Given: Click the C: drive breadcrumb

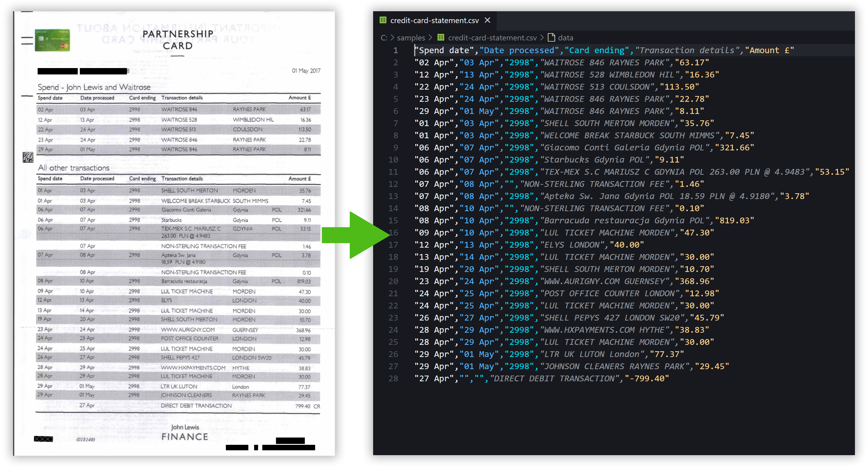Looking at the screenshot, I should coord(384,38).
